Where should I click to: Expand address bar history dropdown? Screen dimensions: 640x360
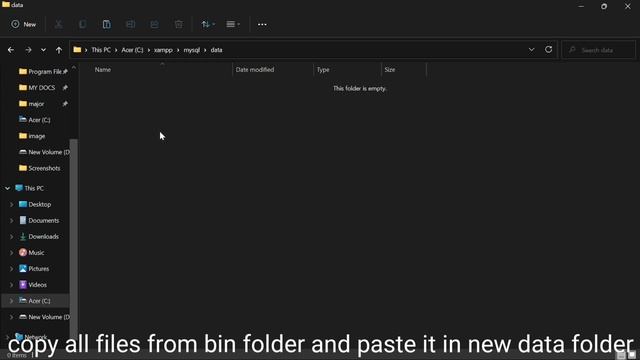click(531, 50)
